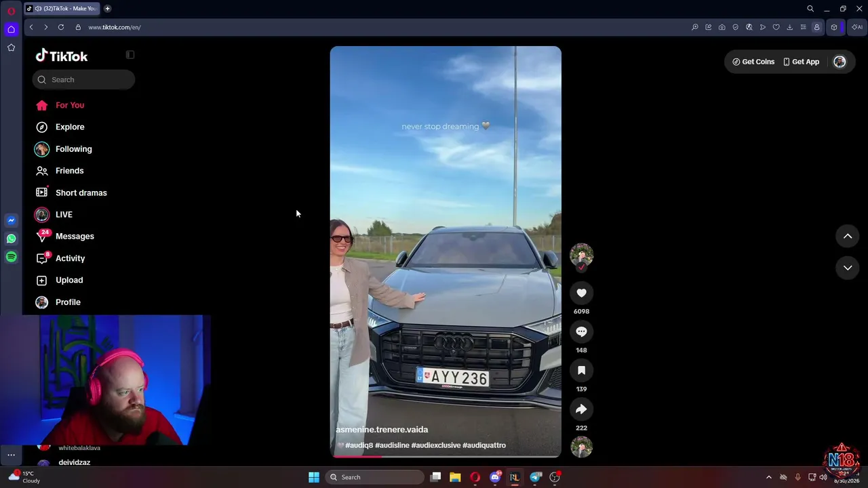The width and height of the screenshot is (868, 488).
Task: Collapse the TikTok sidebar with the panel icon
Action: point(130,55)
